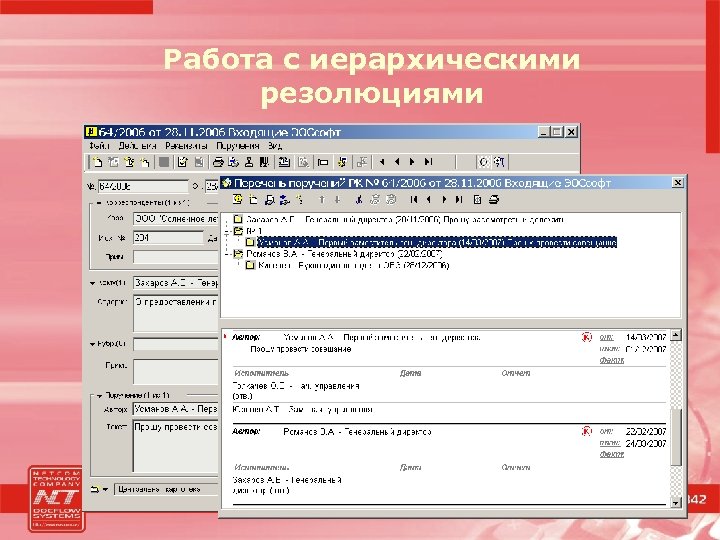The height and width of the screenshot is (540, 720).
Task: Click the план: link next to 24/03/2007
Action: (610, 443)
